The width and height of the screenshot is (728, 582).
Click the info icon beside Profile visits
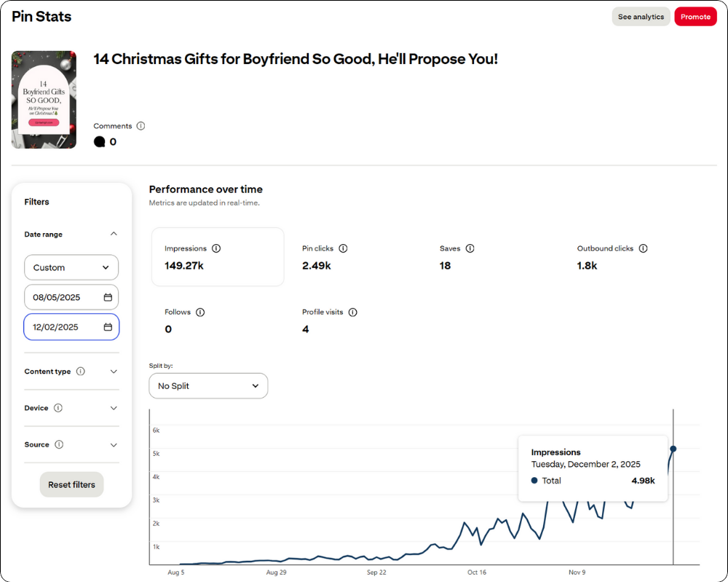point(352,312)
